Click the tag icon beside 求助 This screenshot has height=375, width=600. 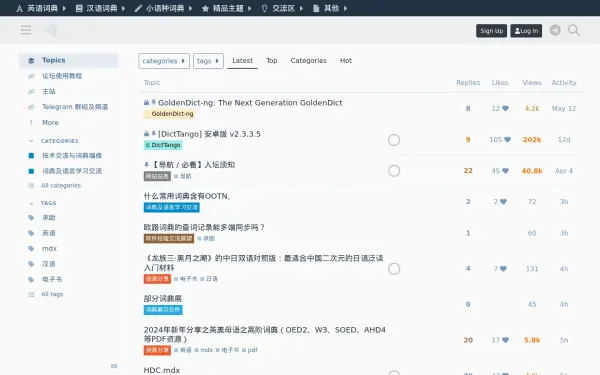[31, 218]
